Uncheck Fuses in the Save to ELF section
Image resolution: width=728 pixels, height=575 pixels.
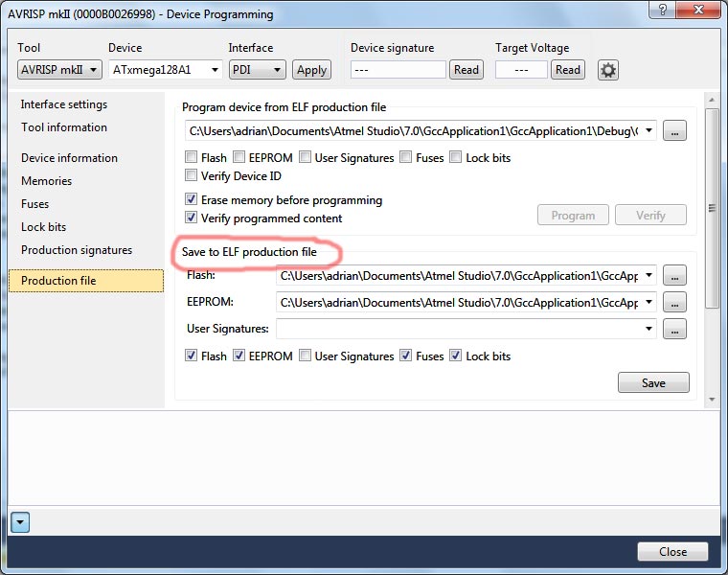406,356
